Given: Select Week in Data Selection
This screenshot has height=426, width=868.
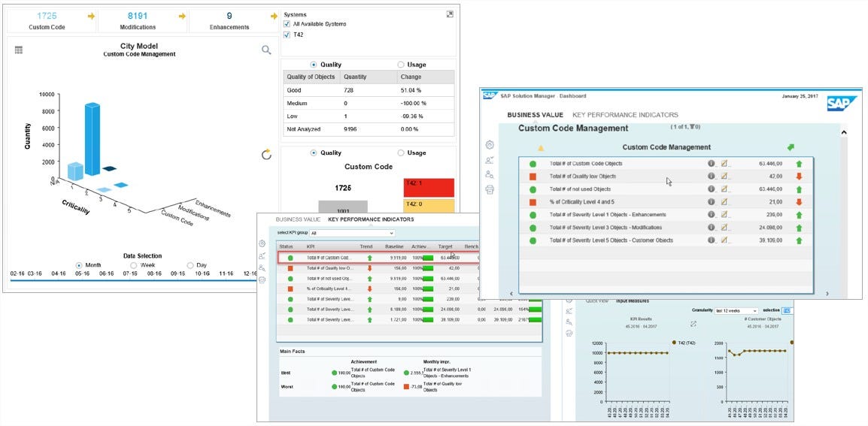Looking at the screenshot, I should click(133, 265).
